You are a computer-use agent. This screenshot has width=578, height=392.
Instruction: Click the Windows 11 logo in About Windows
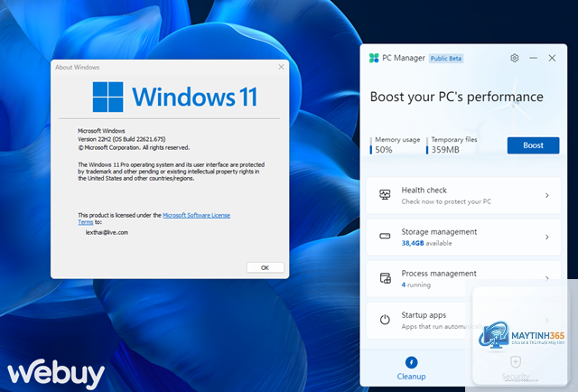click(107, 97)
